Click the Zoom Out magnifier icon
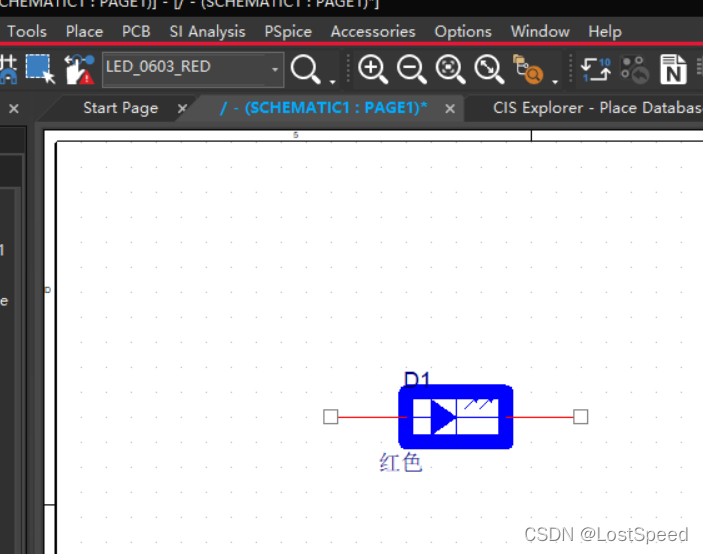703x554 pixels. [411, 69]
